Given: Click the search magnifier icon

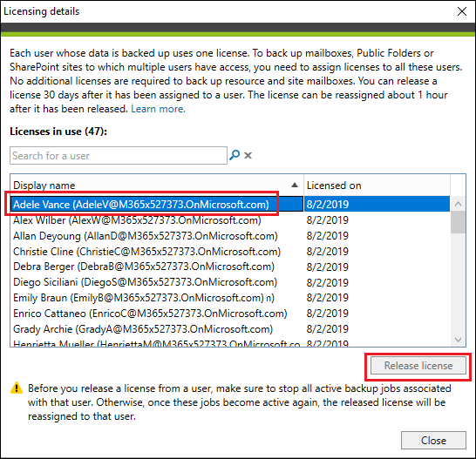Looking at the screenshot, I should coord(235,155).
